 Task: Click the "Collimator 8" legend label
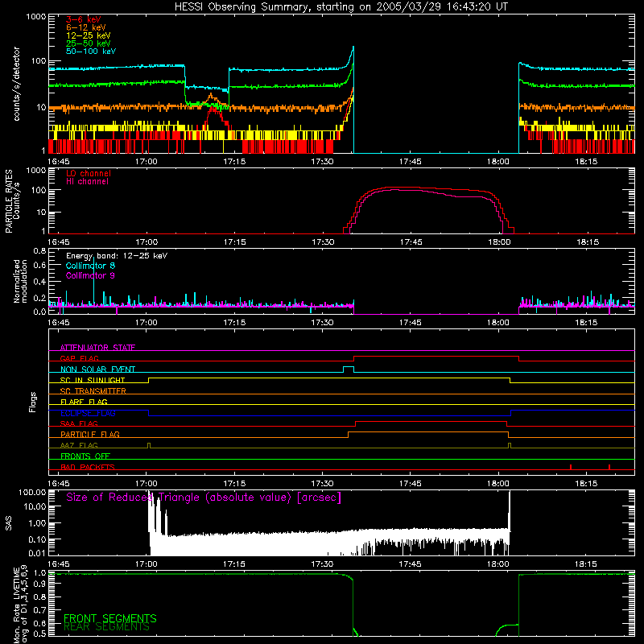click(90, 266)
